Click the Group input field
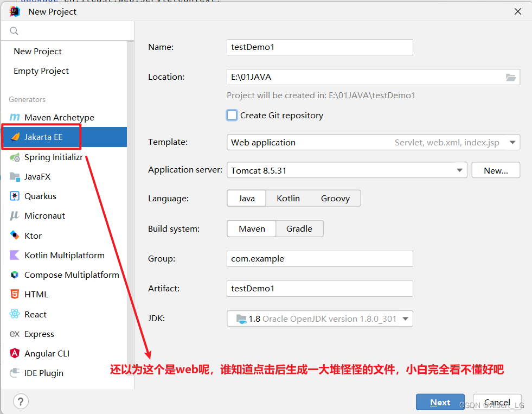 (x=319, y=259)
